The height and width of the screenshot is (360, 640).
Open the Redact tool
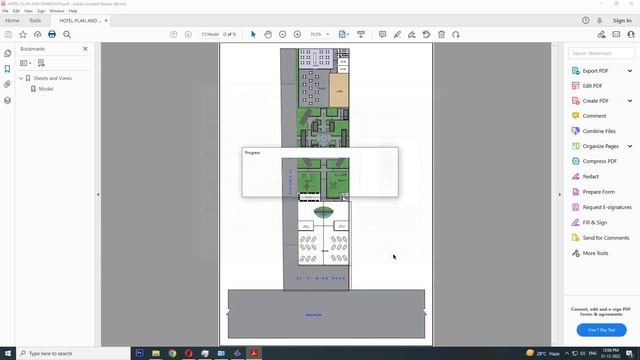click(x=590, y=176)
